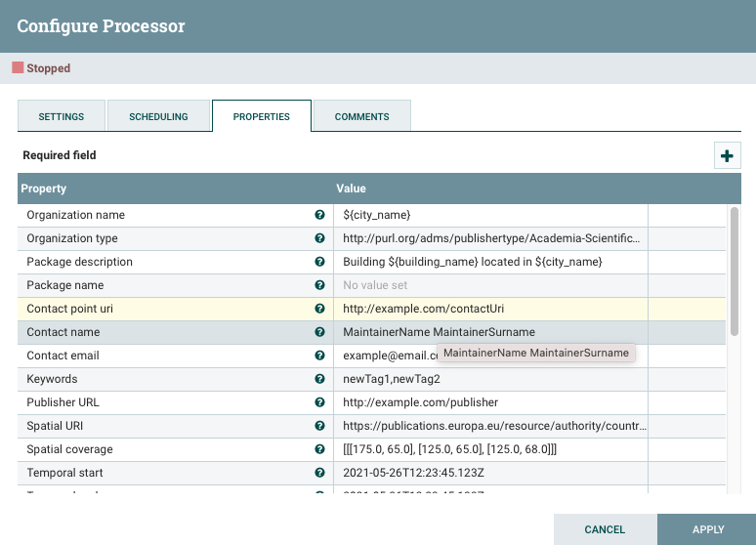Edit the 2021-05-26T12:23:45.123Z temporal start value

490,473
